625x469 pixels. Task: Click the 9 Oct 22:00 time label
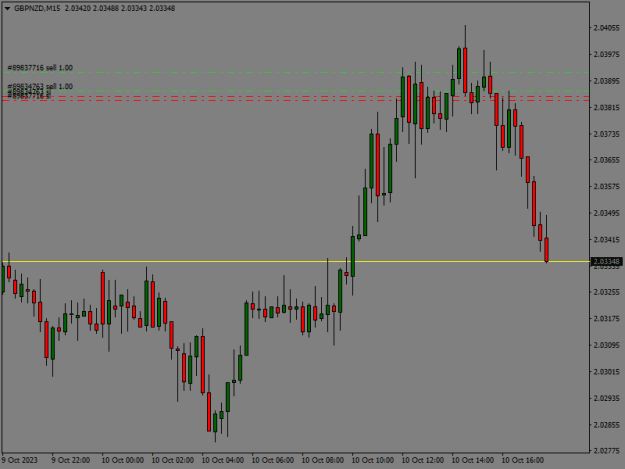pyautogui.click(x=71, y=460)
